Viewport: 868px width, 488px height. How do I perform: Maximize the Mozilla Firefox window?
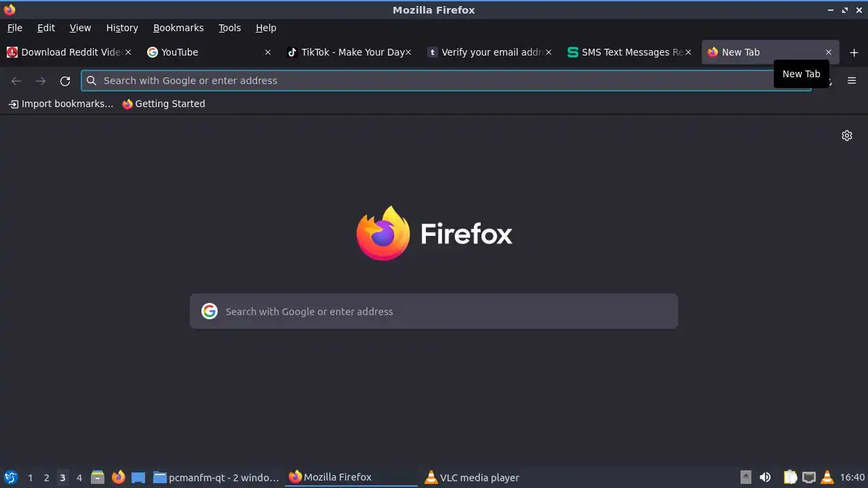[845, 9]
